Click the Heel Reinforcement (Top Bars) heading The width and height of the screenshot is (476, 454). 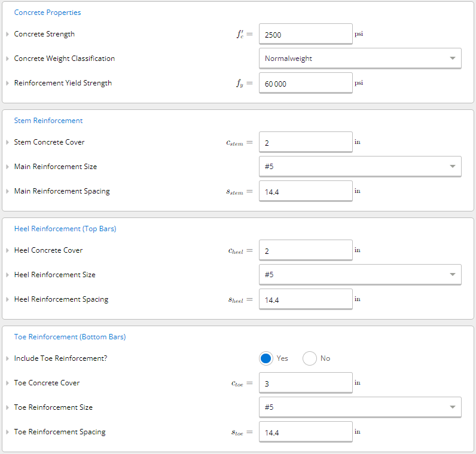click(65, 229)
